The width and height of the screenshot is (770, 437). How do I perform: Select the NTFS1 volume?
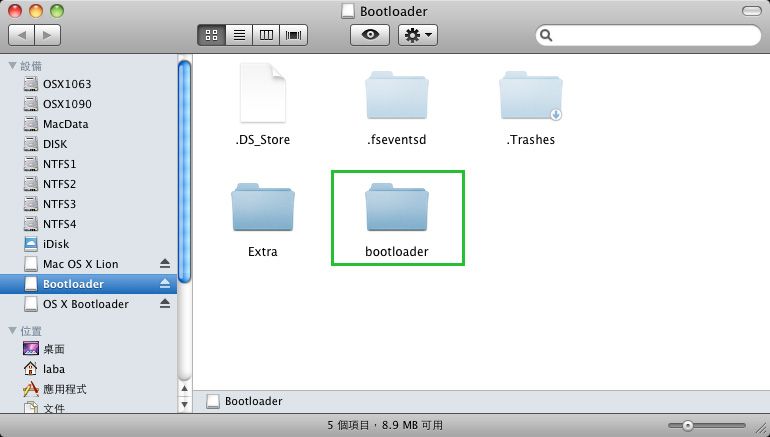point(88,164)
